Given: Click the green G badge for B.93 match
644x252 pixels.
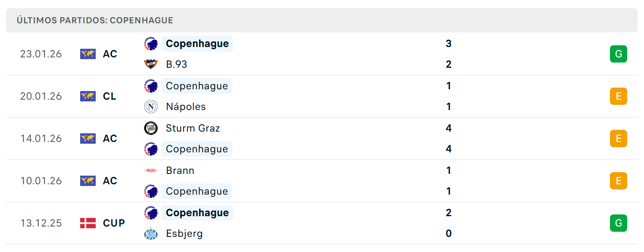Looking at the screenshot, I should [x=619, y=54].
